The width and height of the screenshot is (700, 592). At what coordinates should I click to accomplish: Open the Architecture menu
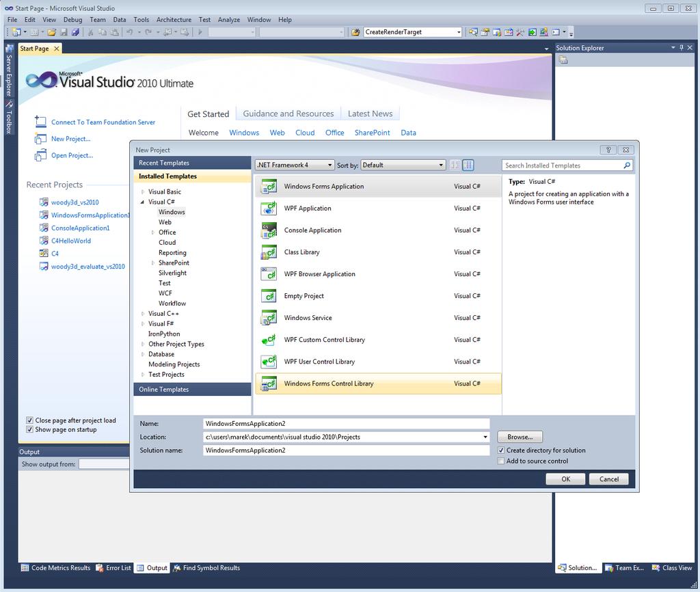coord(174,20)
